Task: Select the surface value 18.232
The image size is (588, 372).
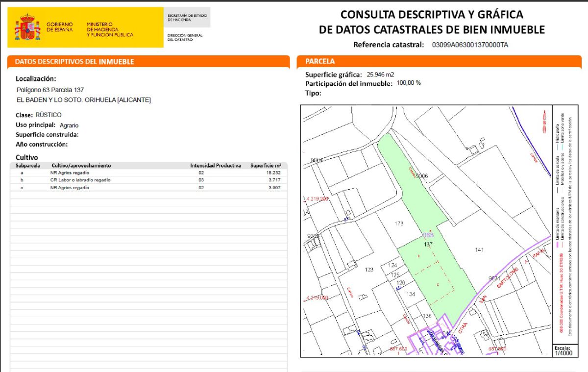Action: 273,173
